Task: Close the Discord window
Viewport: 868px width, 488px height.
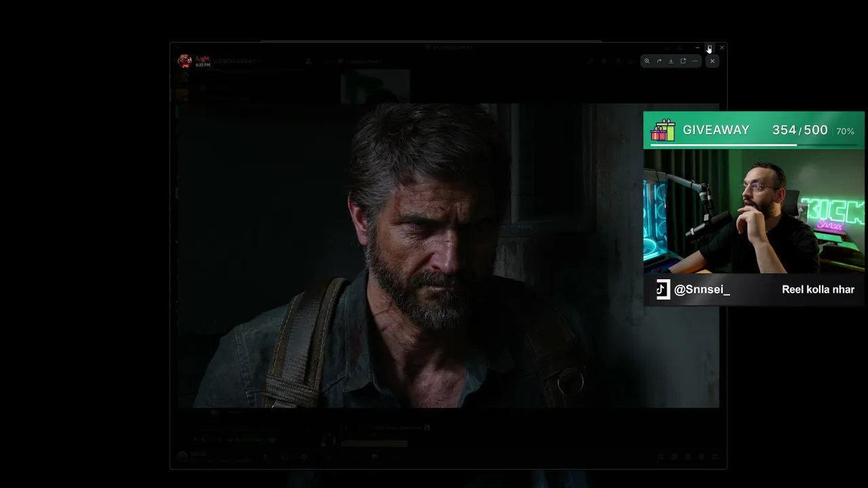Action: click(722, 48)
